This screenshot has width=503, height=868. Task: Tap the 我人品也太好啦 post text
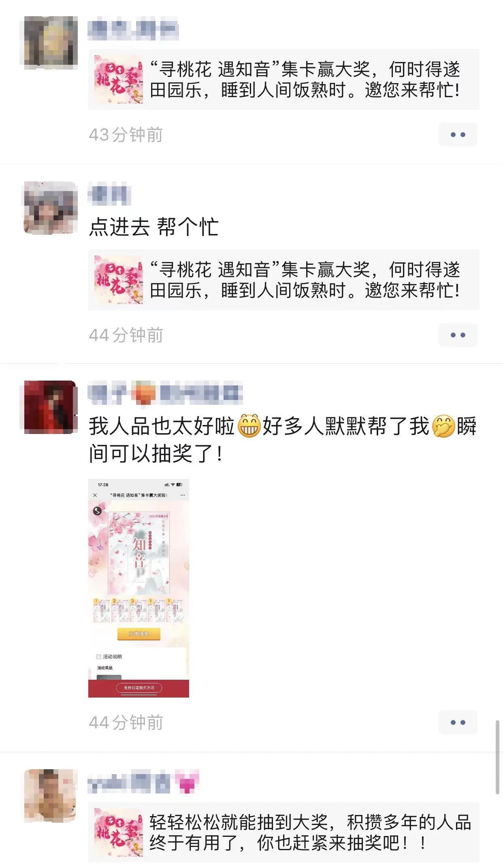pyautogui.click(x=283, y=439)
